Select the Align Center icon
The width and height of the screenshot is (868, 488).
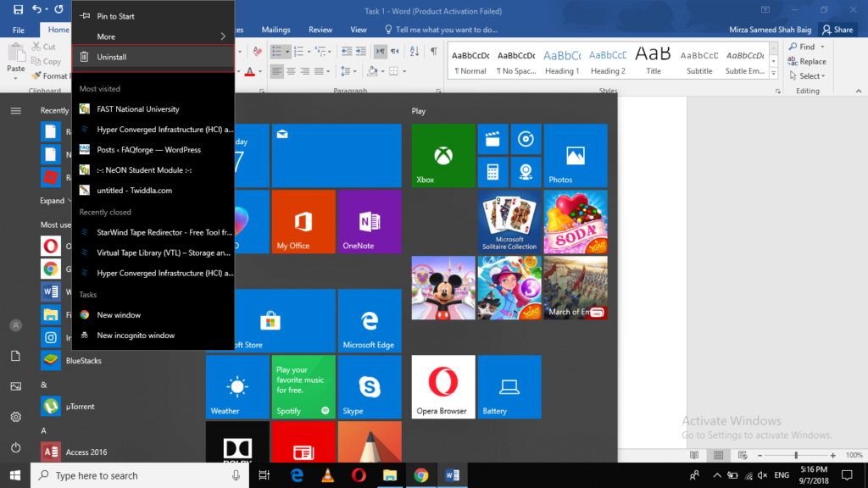291,71
